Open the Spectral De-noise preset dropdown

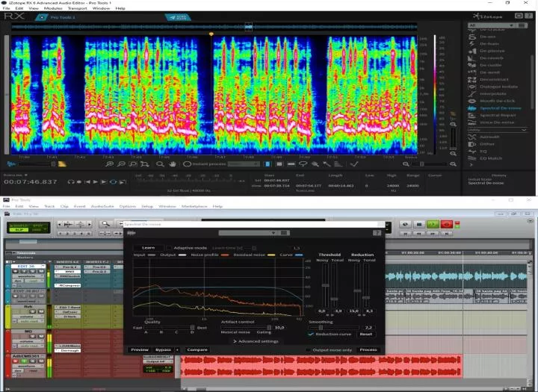pos(248,233)
